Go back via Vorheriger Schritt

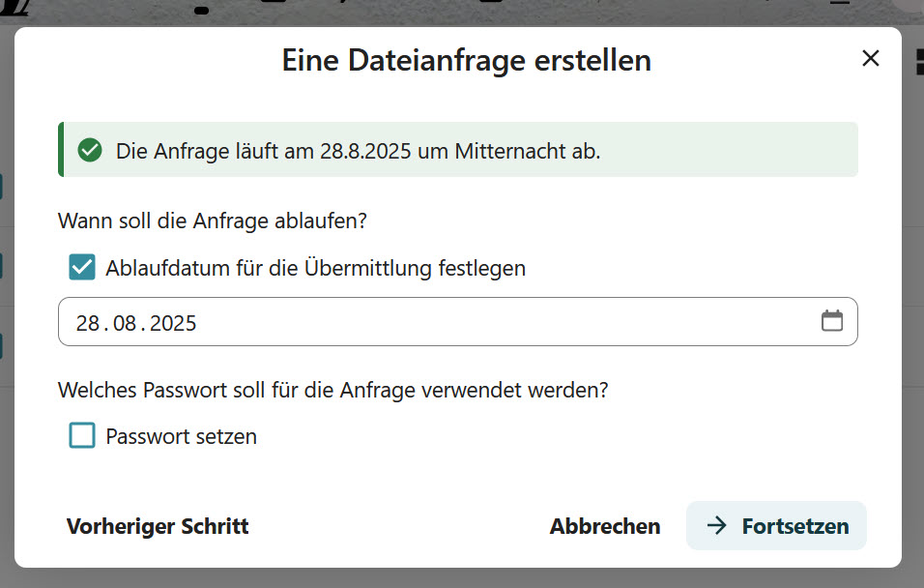(x=158, y=526)
